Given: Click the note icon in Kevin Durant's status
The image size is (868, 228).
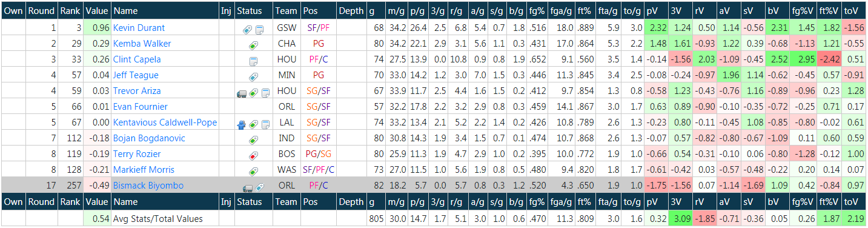Looking at the screenshot, I should 259,29.
